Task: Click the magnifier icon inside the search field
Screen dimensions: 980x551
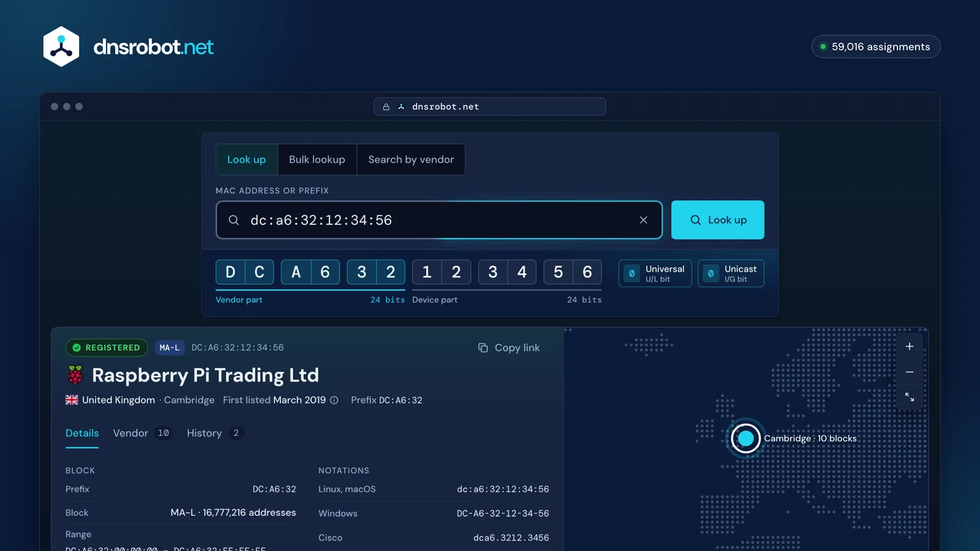Action: [234, 220]
